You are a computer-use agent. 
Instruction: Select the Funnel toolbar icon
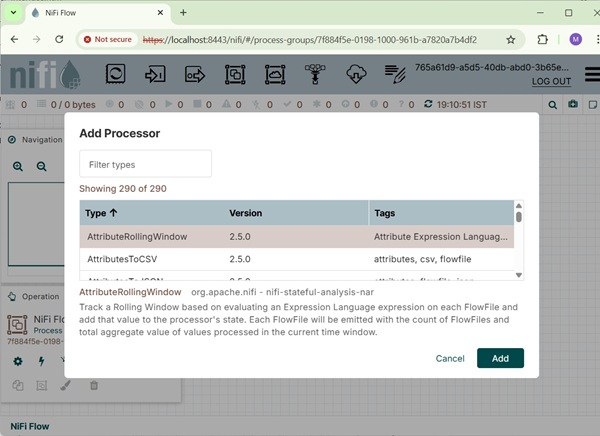click(x=316, y=75)
